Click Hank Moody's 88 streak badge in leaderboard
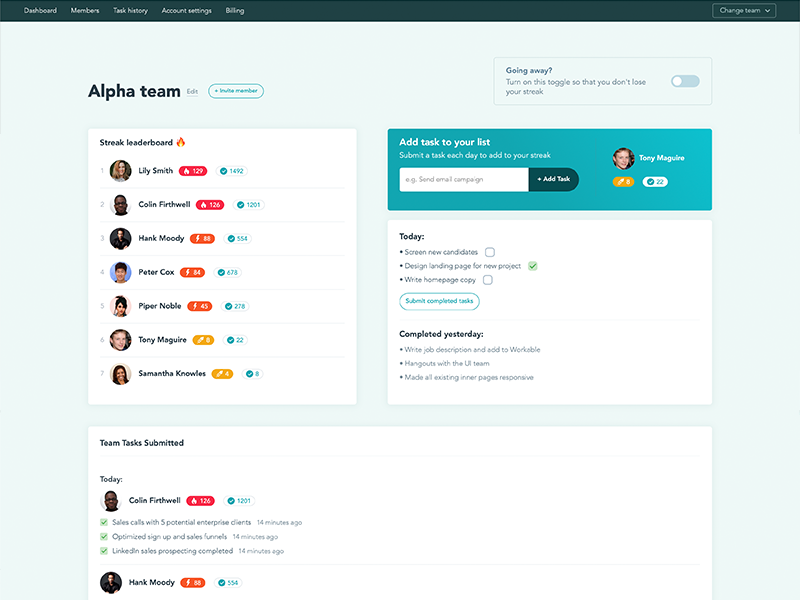Image resolution: width=800 pixels, height=600 pixels. pos(203,238)
